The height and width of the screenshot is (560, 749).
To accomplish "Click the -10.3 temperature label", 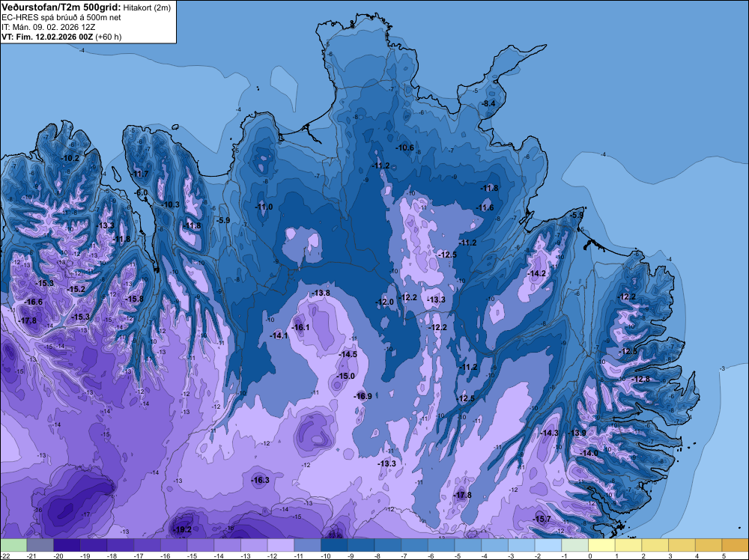I will (170, 205).
